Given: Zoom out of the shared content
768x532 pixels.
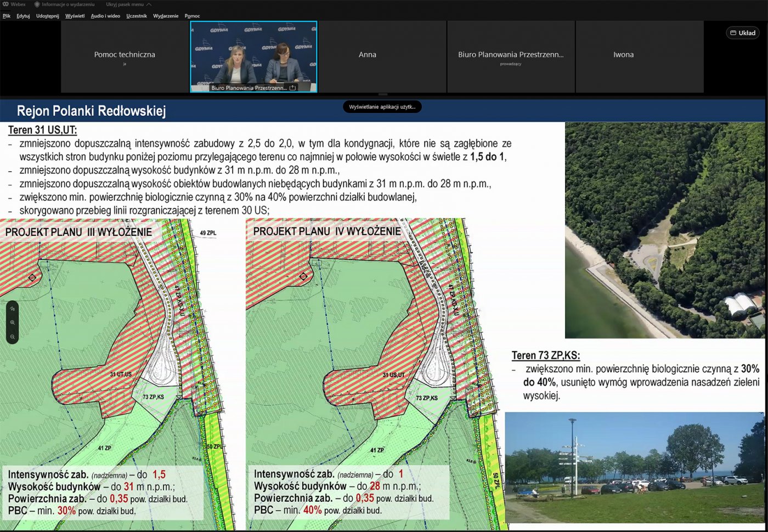Looking at the screenshot, I should (12, 337).
